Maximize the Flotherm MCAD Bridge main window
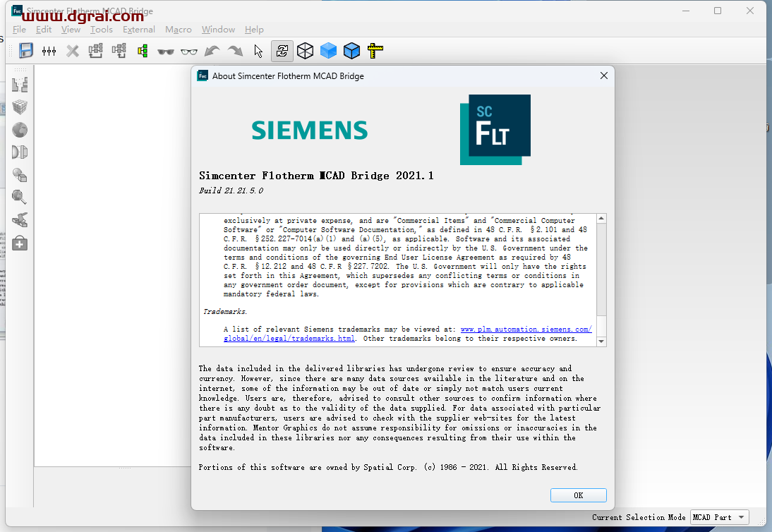This screenshot has height=532, width=772. click(718, 11)
